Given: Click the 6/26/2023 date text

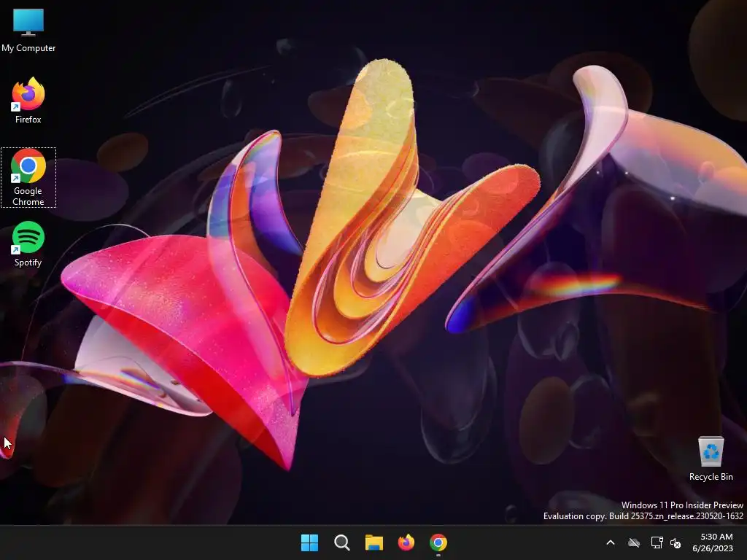Looking at the screenshot, I should (712, 548).
